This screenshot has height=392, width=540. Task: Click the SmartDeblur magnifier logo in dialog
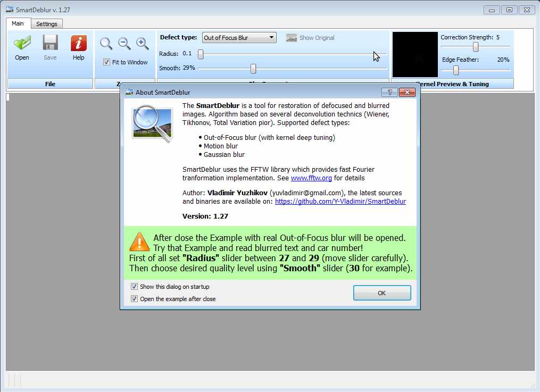pos(153,123)
